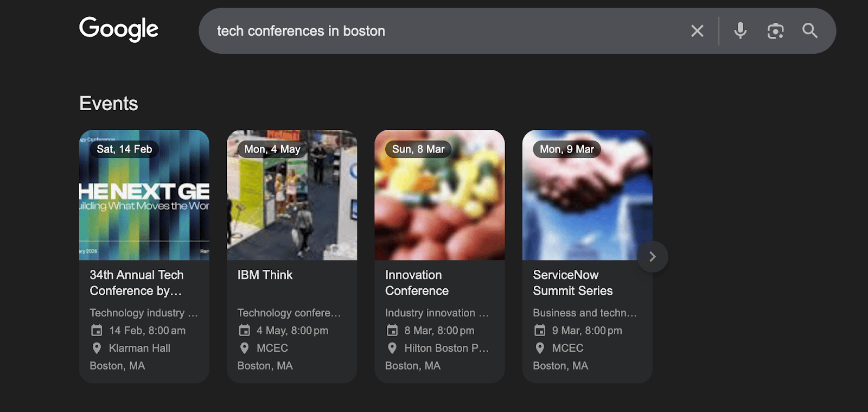Click calendar icon beside 9 Mar, 8:00 pm

540,331
